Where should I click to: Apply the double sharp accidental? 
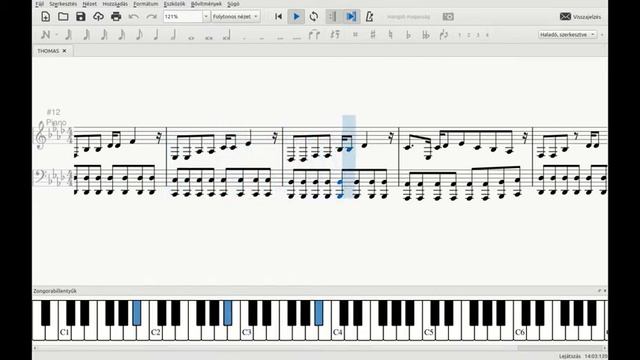click(355, 35)
